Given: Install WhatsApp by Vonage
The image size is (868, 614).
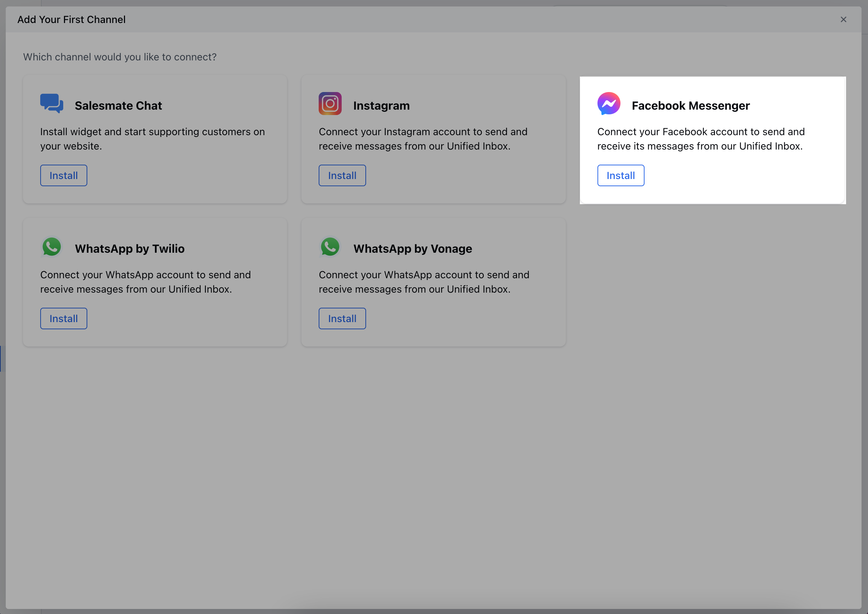Looking at the screenshot, I should 342,319.
